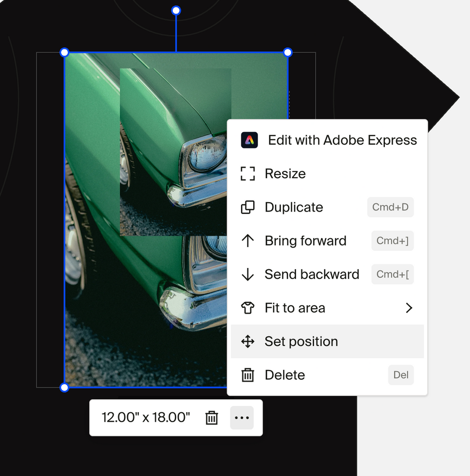
Task: Click the Duplicate pages icon
Action: pyautogui.click(x=248, y=207)
